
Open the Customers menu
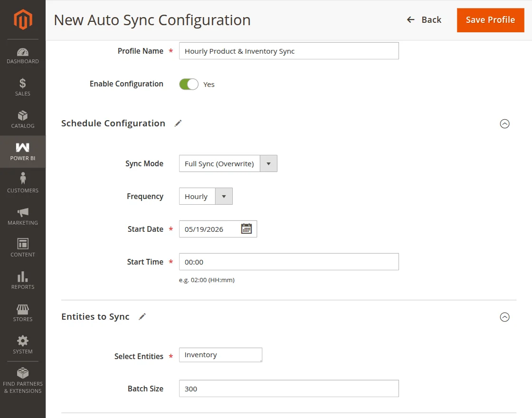[23, 184]
